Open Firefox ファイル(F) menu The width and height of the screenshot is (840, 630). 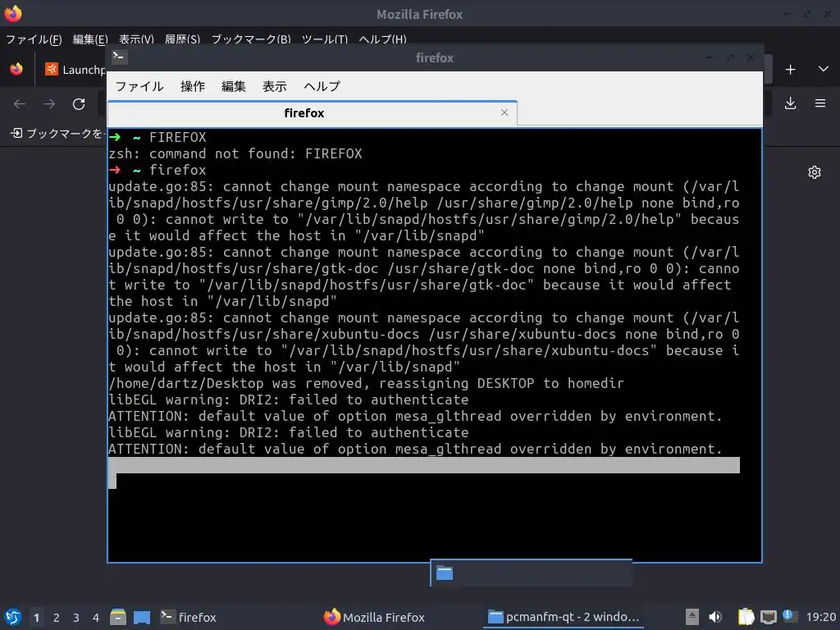(34, 39)
